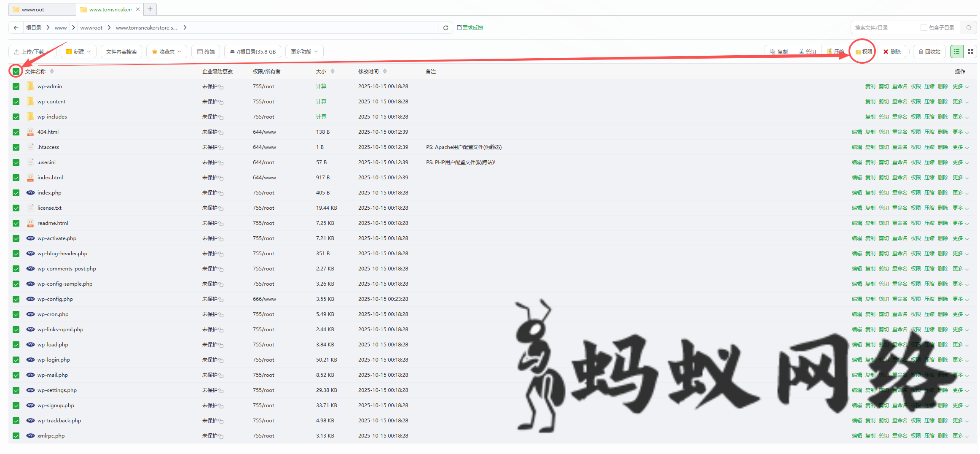Open the 更多功能 dropdown menu
Image resolution: width=980 pixels, height=454 pixels.
[304, 51]
